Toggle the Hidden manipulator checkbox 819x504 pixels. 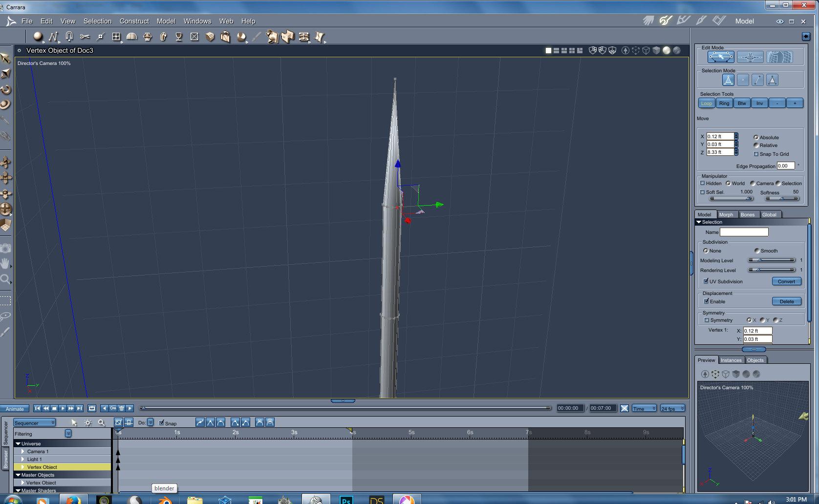(703, 183)
